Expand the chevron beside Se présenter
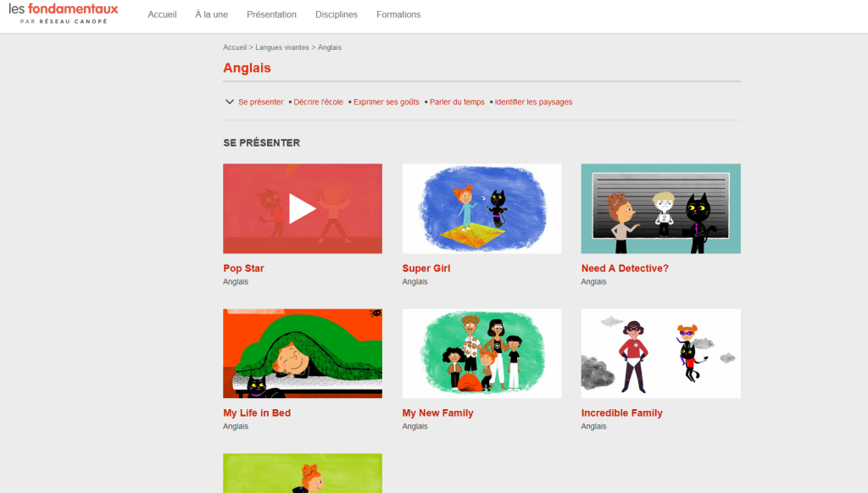Viewport: 868px width, 493px height. (x=230, y=102)
